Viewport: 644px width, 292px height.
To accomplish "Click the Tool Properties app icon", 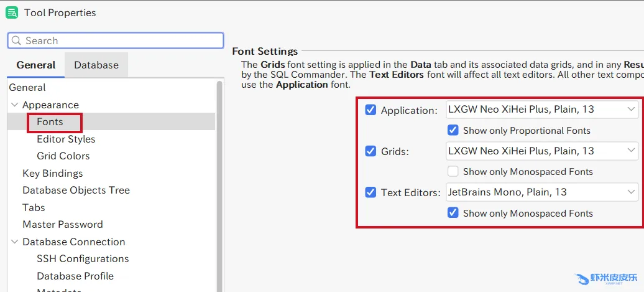I will click(12, 12).
